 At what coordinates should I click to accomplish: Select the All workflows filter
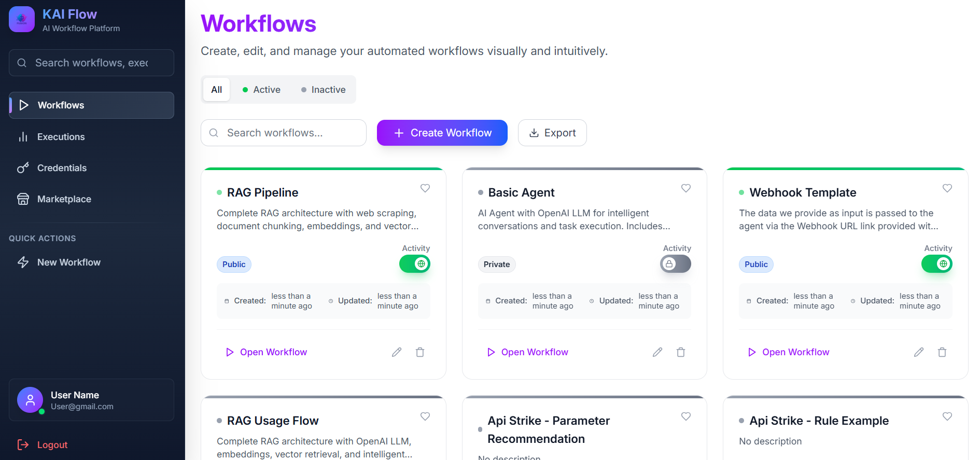point(216,89)
